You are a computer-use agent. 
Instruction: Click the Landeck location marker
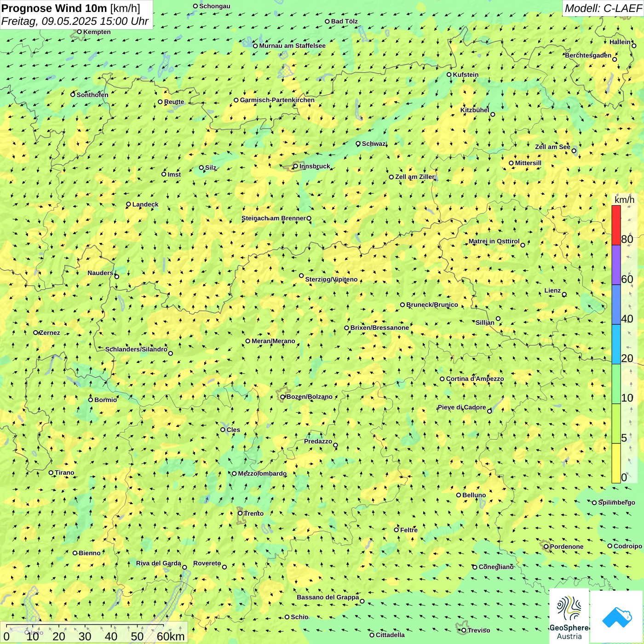click(x=128, y=204)
